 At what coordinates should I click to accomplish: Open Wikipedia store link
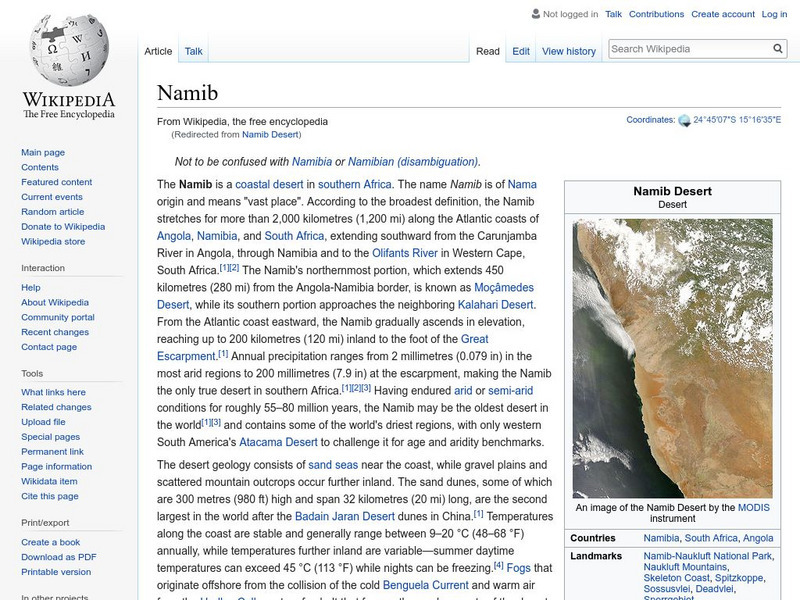point(53,241)
